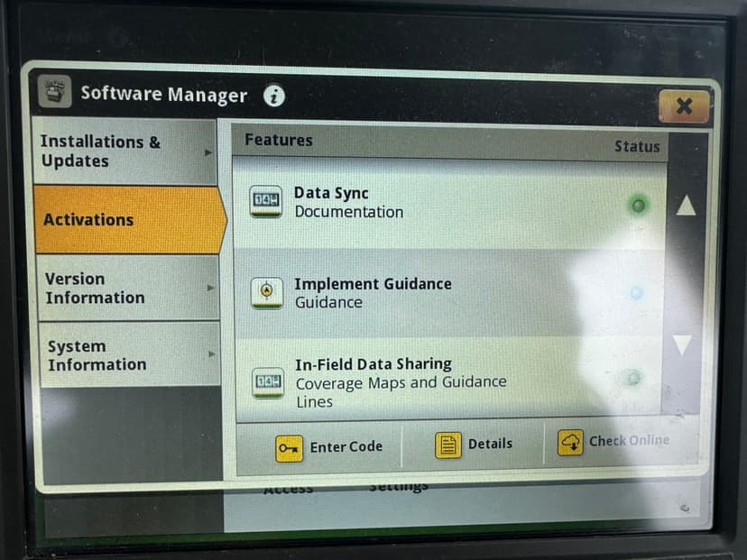Screen dimensions: 747x560
Task: Select the Implement Guidance status indicator
Action: click(636, 293)
